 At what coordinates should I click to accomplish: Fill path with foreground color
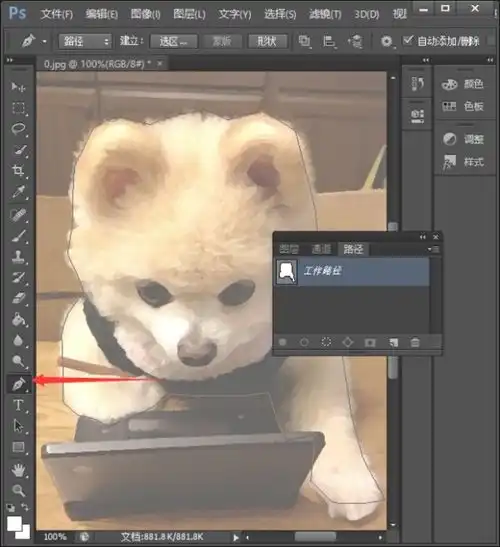(x=283, y=342)
